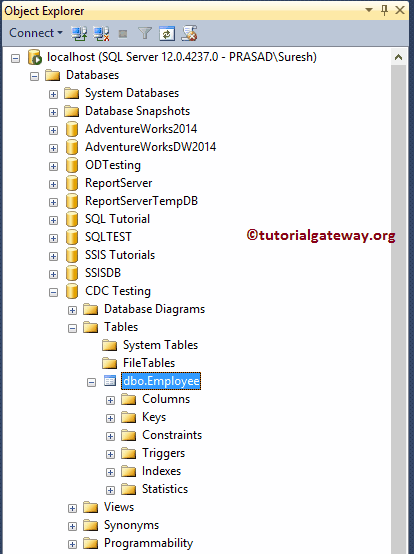Select the System Tables item
Image resolution: width=414 pixels, height=554 pixels.
(x=160, y=345)
